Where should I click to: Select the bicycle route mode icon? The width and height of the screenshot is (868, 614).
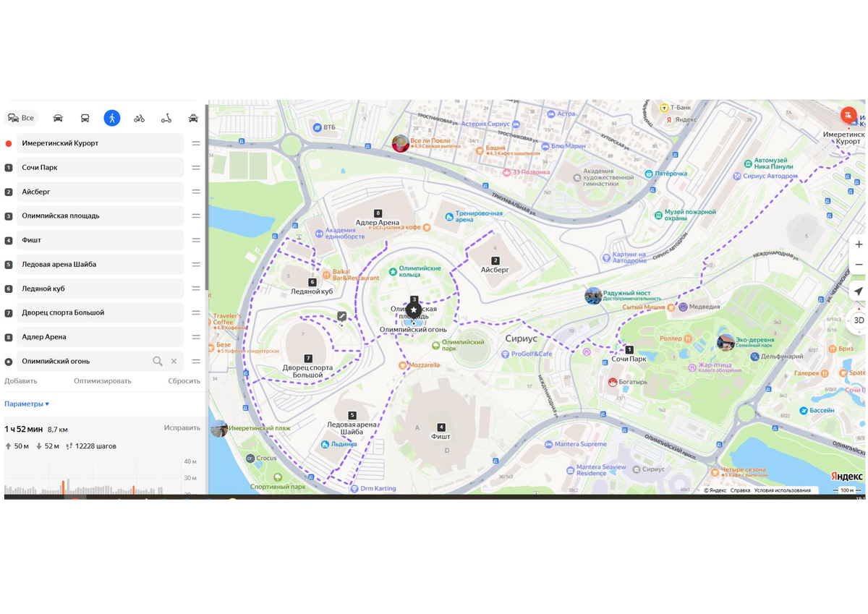pyautogui.click(x=139, y=118)
